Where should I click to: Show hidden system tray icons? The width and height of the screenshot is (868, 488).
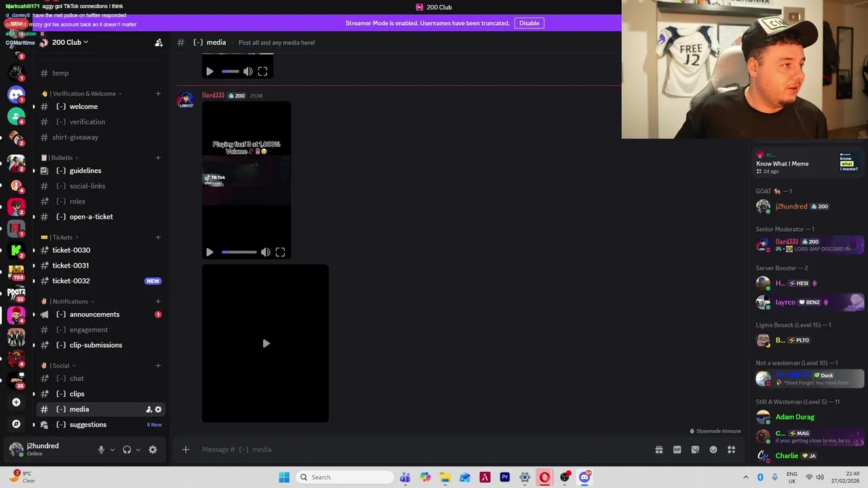[x=745, y=477]
